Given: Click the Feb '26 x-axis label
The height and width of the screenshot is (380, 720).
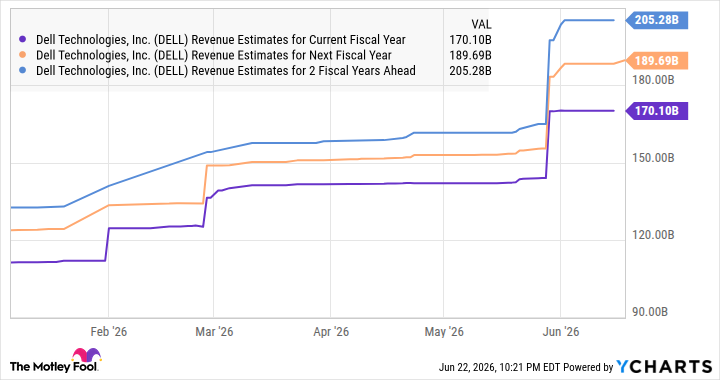Looking at the screenshot, I should (x=108, y=332).
